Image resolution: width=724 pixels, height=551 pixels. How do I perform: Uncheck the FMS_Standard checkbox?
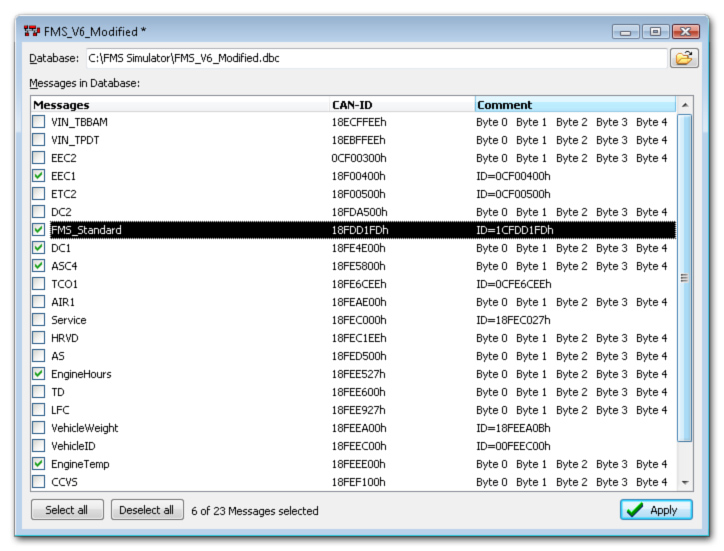[39, 230]
